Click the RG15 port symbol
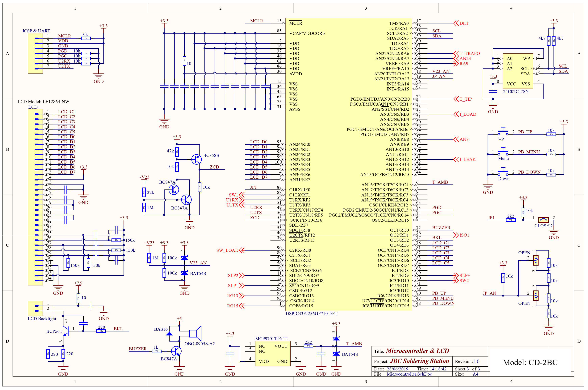Screen dimensions: 588x390 [236, 306]
